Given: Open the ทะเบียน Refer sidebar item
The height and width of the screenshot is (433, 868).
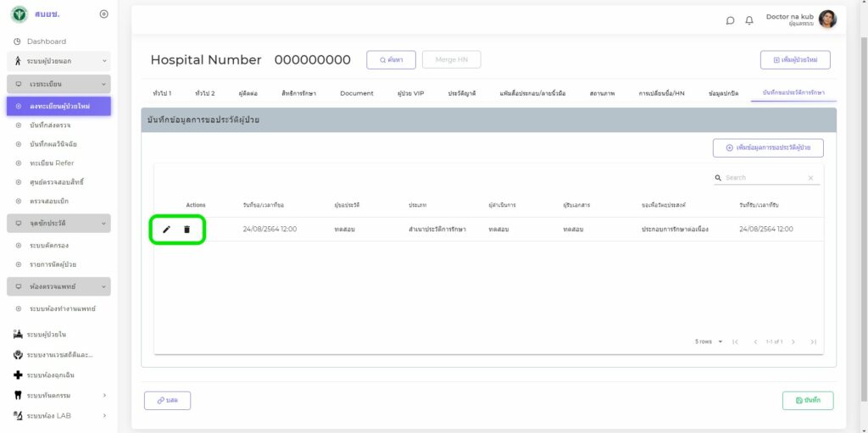Looking at the screenshot, I should (52, 163).
